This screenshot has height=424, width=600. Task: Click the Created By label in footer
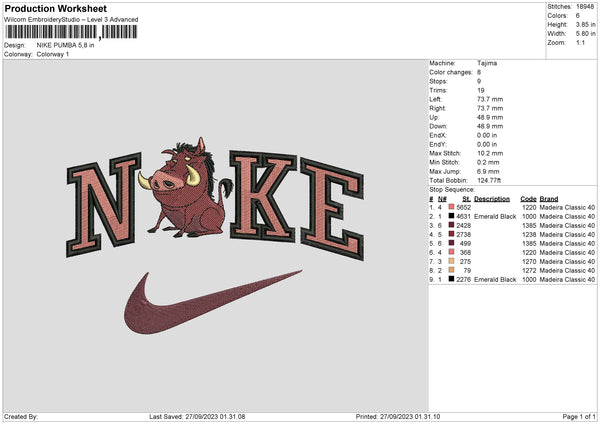tap(21, 417)
